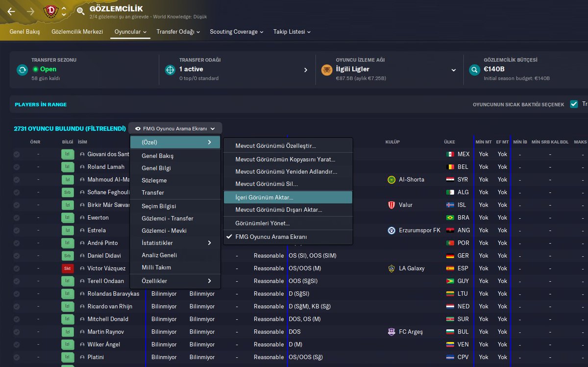Expand the İstatistikler submenu

[175, 243]
